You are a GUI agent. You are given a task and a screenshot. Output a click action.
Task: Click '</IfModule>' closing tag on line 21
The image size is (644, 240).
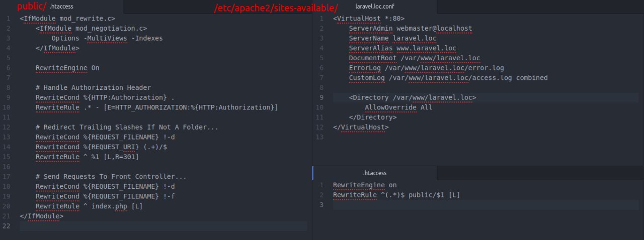coord(42,216)
